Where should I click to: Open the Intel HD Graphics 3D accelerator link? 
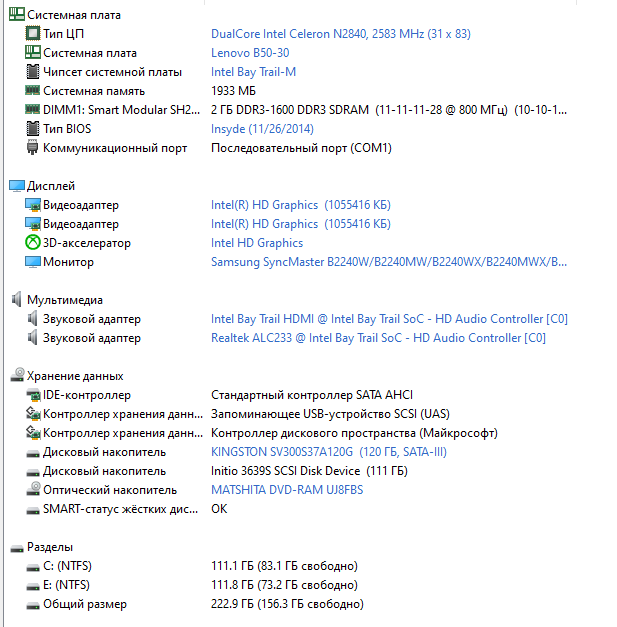[257, 243]
